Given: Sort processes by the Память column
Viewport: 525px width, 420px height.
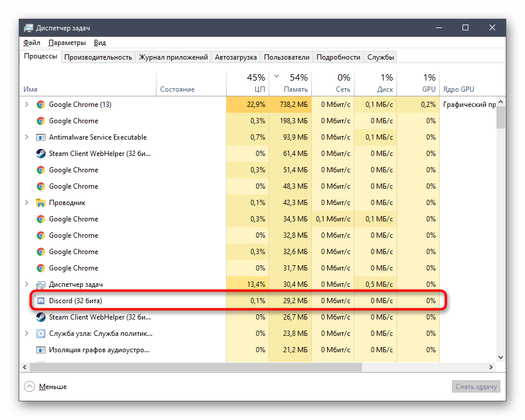Looking at the screenshot, I should (x=295, y=89).
